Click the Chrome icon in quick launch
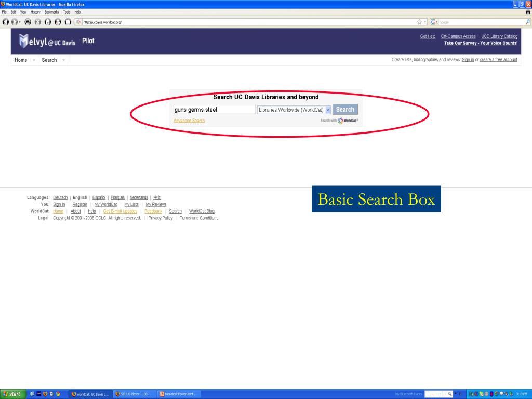 (58, 394)
